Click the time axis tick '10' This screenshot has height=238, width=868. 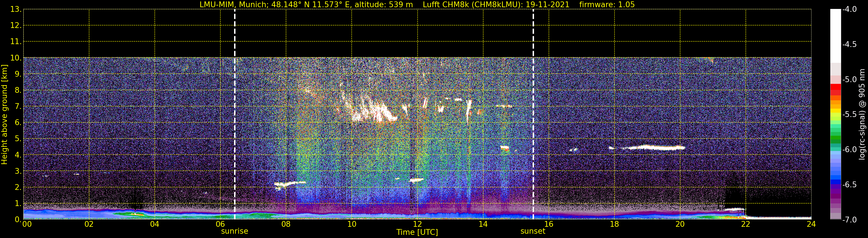[x=352, y=224]
